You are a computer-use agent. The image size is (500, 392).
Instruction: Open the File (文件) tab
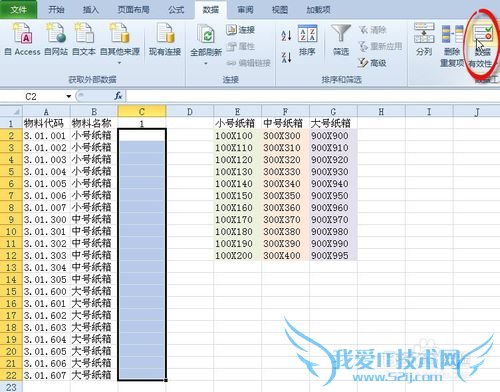point(18,9)
